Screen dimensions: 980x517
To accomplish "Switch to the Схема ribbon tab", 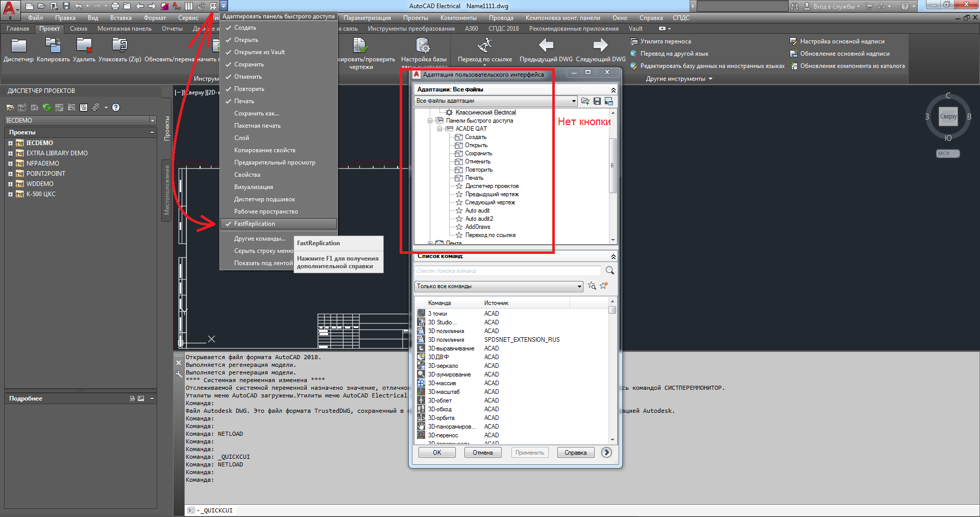I will 79,29.
